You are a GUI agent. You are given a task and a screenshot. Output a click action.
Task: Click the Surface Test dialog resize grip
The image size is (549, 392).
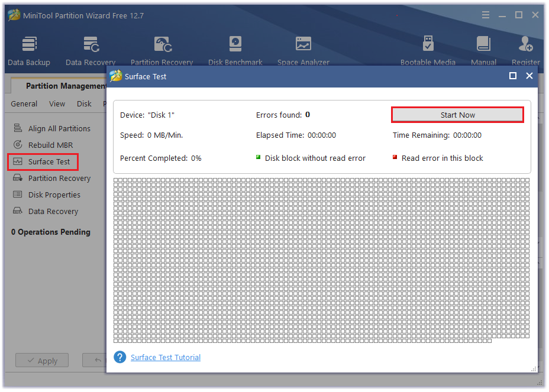tap(534, 369)
